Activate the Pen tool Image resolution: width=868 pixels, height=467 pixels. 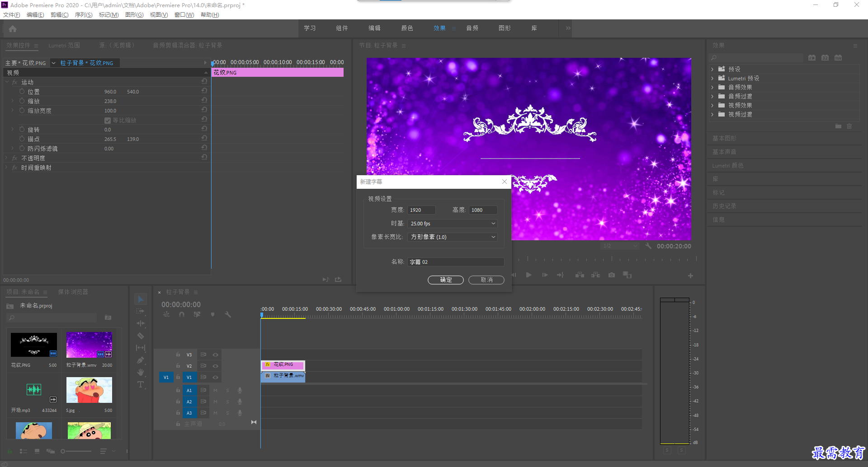[x=141, y=360]
